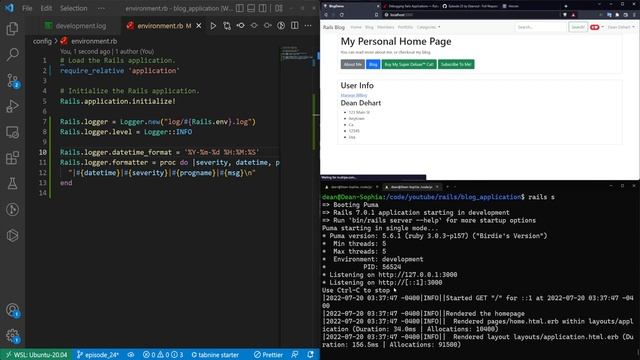
Task: Click the Blog link in blog navbar
Action: click(x=369, y=27)
